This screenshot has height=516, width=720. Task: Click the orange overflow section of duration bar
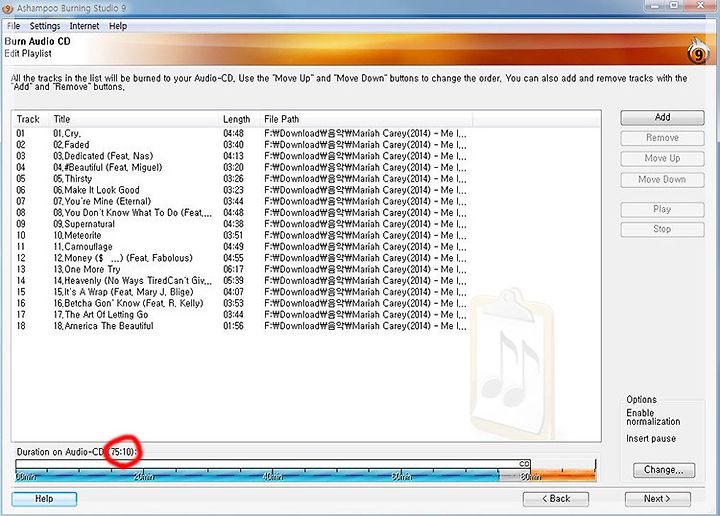point(563,476)
